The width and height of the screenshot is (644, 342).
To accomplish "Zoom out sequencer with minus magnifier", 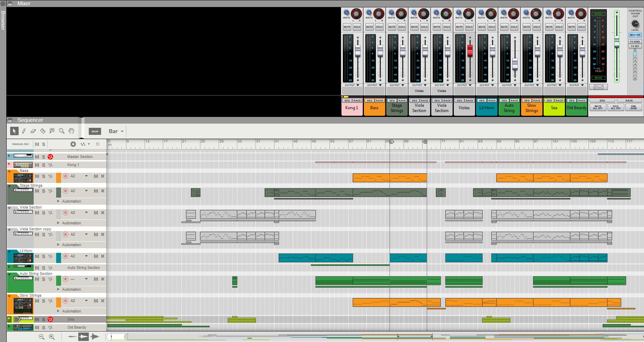I will point(41,337).
